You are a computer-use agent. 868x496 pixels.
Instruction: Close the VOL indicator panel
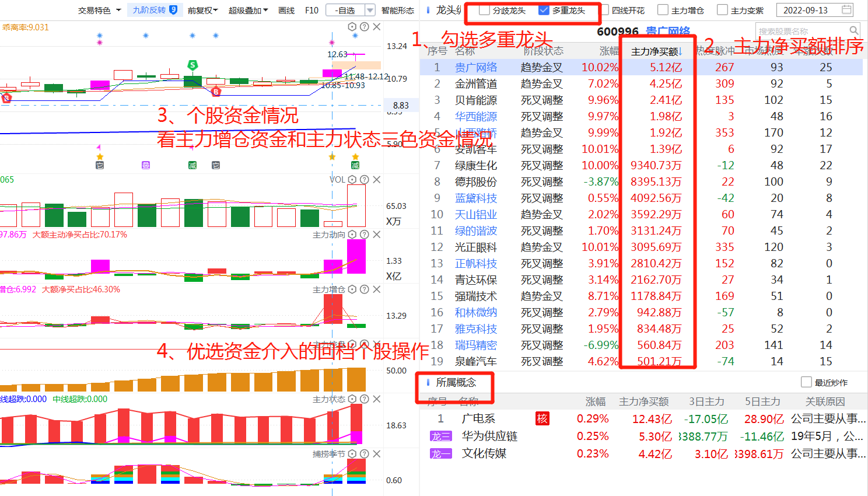377,180
